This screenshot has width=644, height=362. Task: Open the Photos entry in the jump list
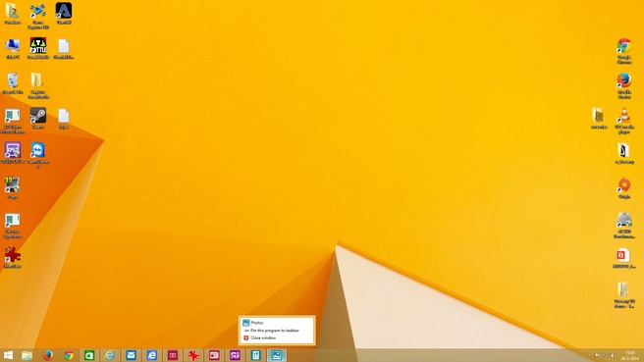[x=277, y=323]
